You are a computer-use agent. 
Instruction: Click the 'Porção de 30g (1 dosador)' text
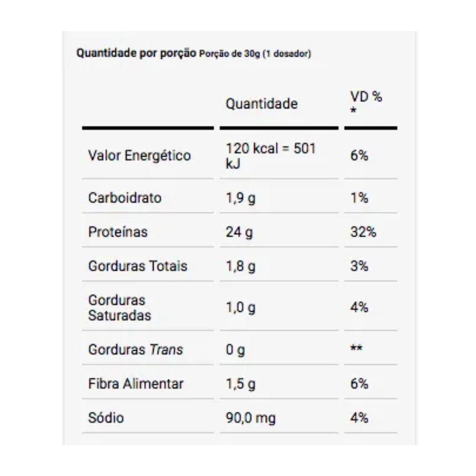click(x=255, y=54)
